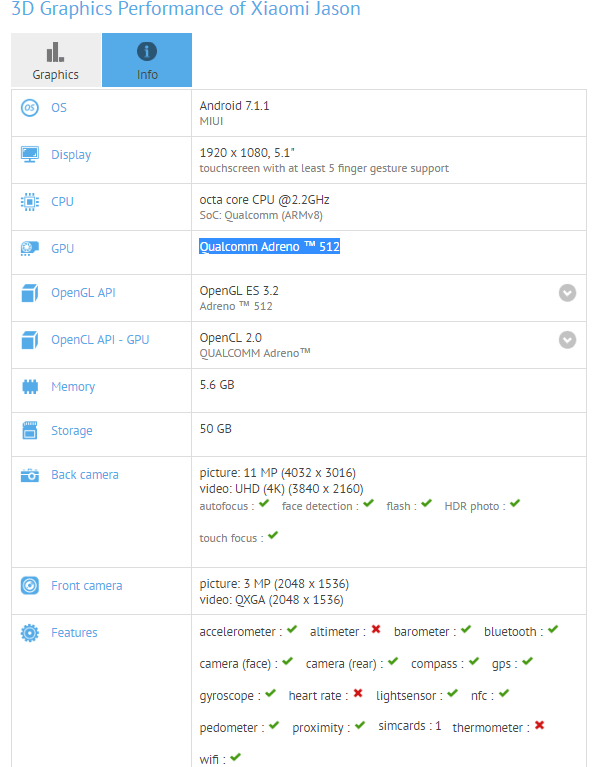Click the SoC: Qualcomm (ARMv8) text

pos(261,215)
